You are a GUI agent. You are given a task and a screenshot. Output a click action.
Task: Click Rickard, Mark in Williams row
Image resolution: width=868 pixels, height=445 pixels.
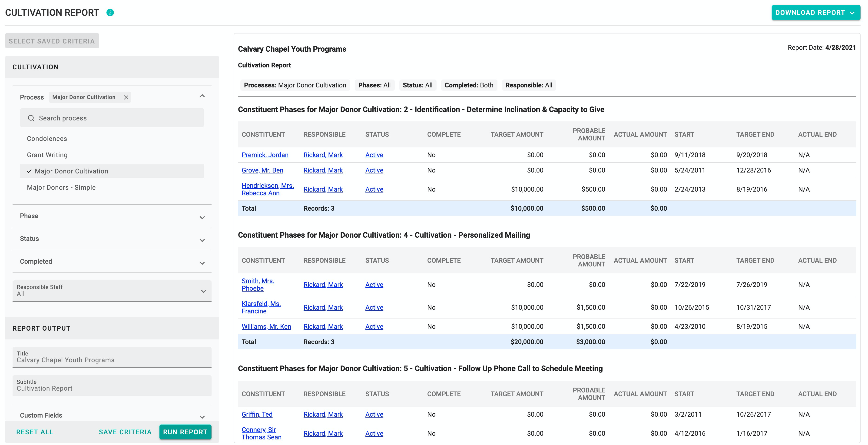click(323, 326)
